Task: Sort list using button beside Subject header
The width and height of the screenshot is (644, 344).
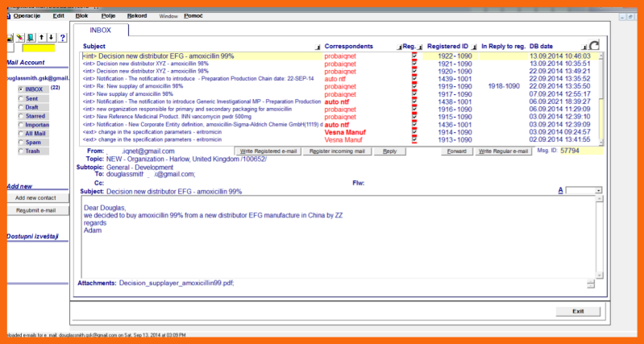Action: [317, 48]
